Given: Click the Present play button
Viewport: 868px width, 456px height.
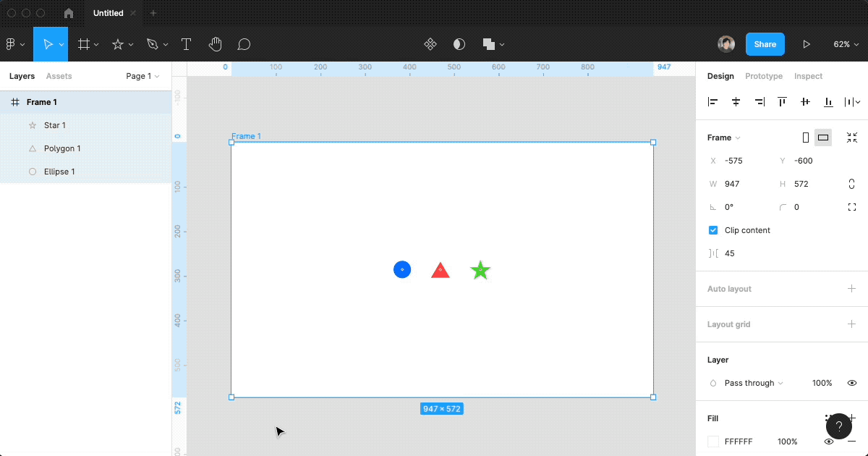Looking at the screenshot, I should 806,44.
